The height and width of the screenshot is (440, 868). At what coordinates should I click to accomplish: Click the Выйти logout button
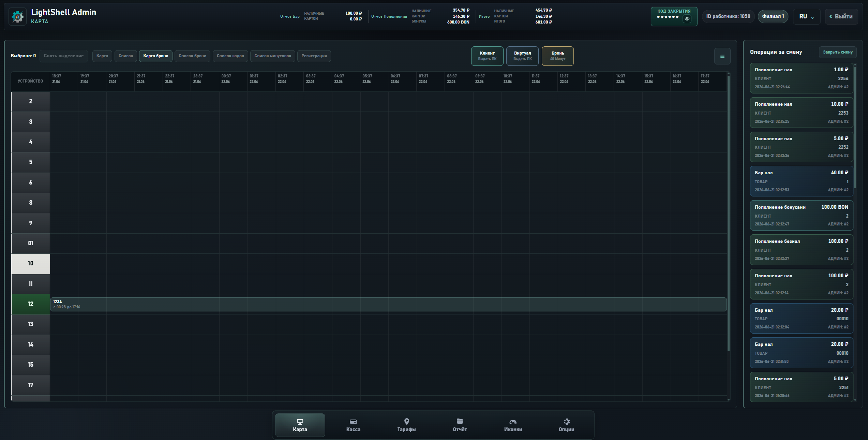coord(841,17)
